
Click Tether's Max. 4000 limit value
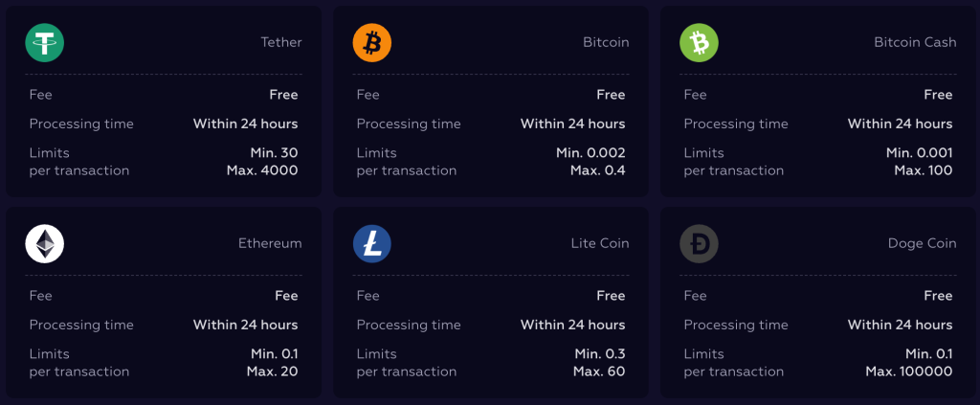[272, 170]
